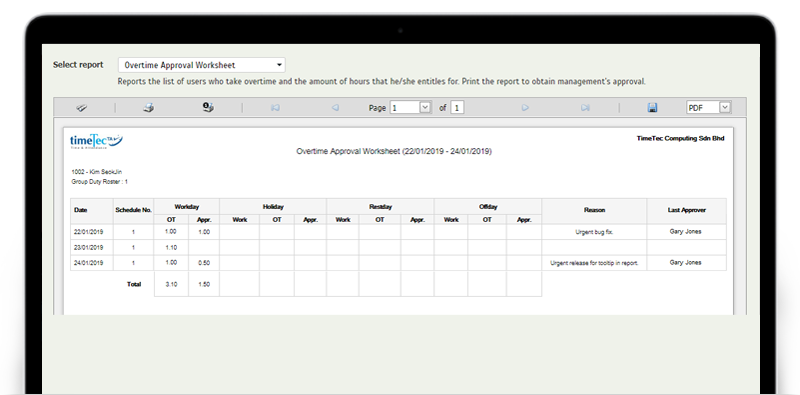Go to the first page
The width and height of the screenshot is (800, 395).
click(x=275, y=108)
